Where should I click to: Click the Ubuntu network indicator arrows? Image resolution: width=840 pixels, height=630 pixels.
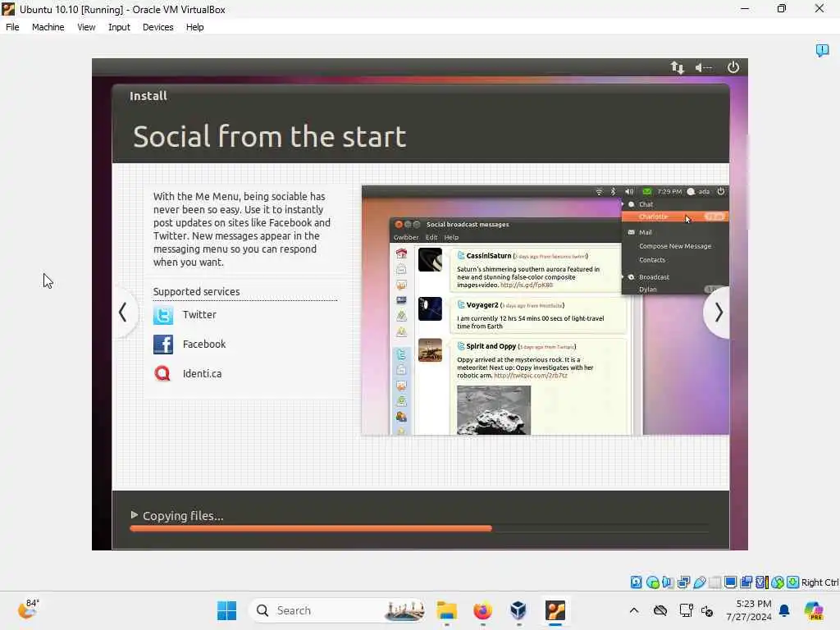[x=677, y=67]
